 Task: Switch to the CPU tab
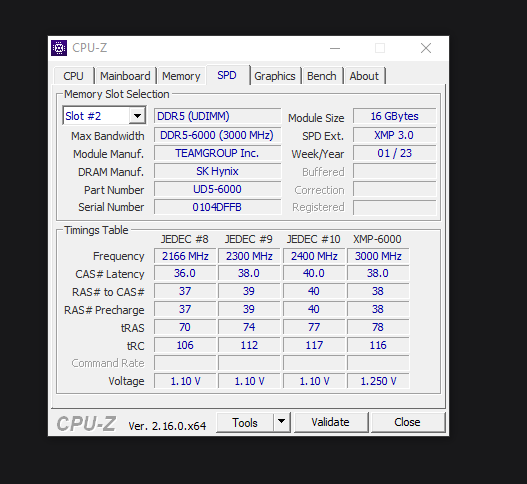point(74,76)
